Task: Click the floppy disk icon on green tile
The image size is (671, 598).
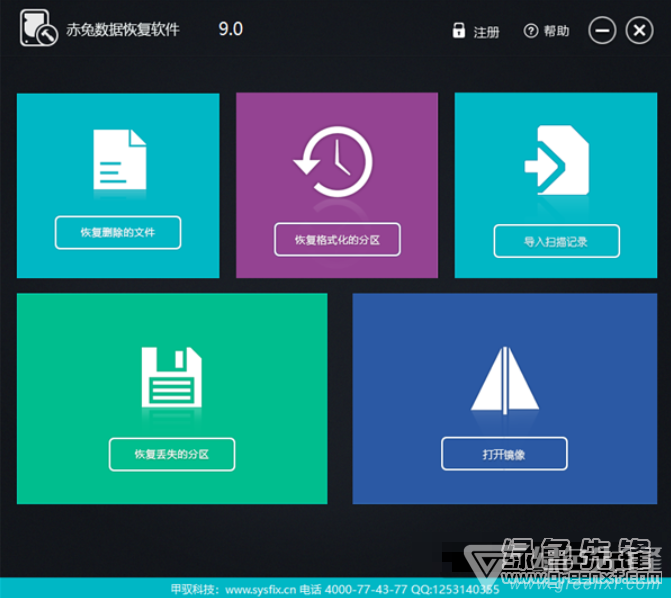Action: coord(172,378)
